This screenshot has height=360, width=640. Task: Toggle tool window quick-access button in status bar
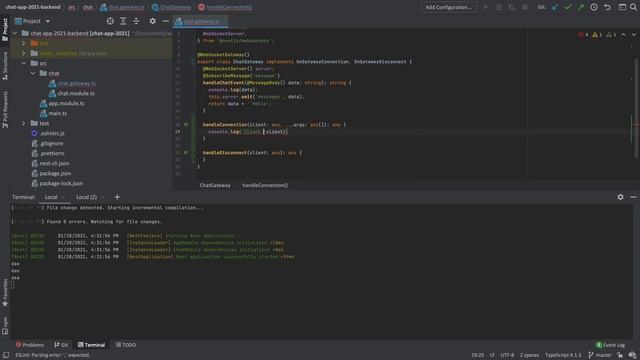click(x=6, y=355)
